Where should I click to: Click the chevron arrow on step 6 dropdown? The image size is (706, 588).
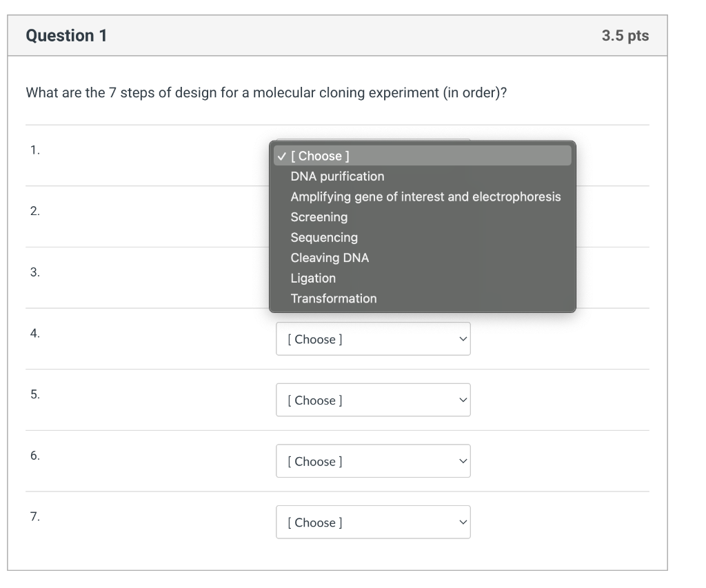pos(463,462)
